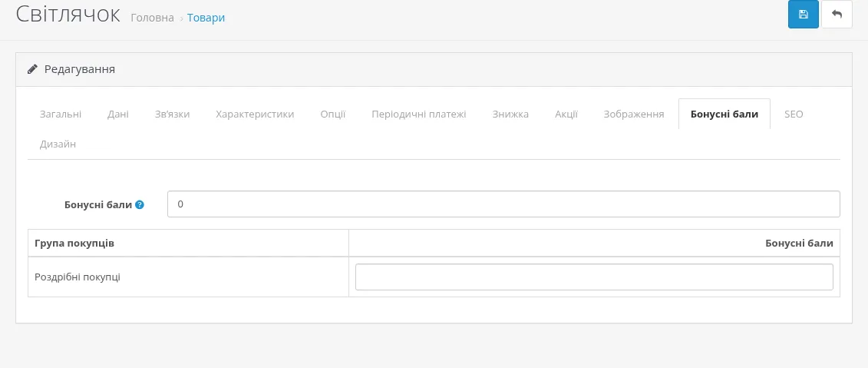Focus the Бонусні бали field containing 0

503,204
